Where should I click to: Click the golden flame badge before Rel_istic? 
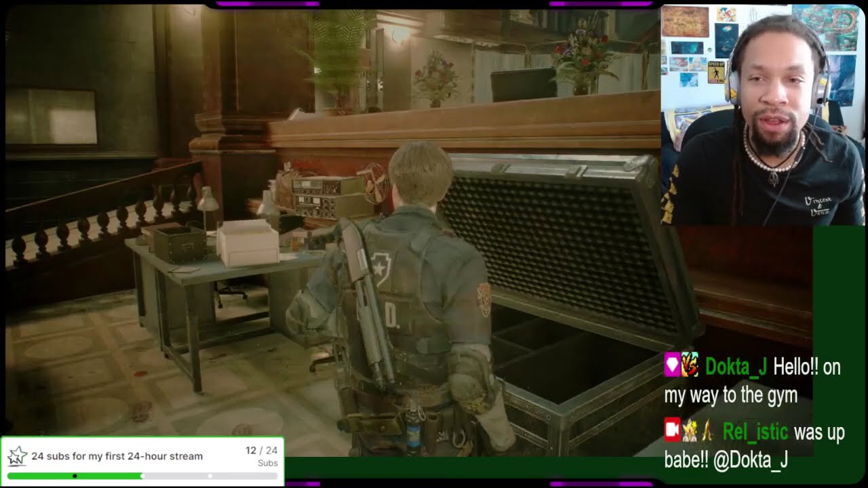tap(707, 430)
